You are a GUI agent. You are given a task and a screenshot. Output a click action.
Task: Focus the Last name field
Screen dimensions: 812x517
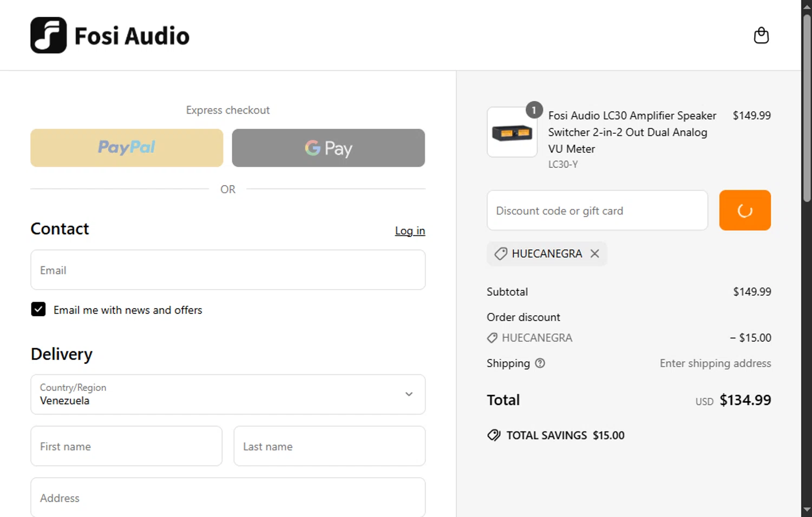329,446
